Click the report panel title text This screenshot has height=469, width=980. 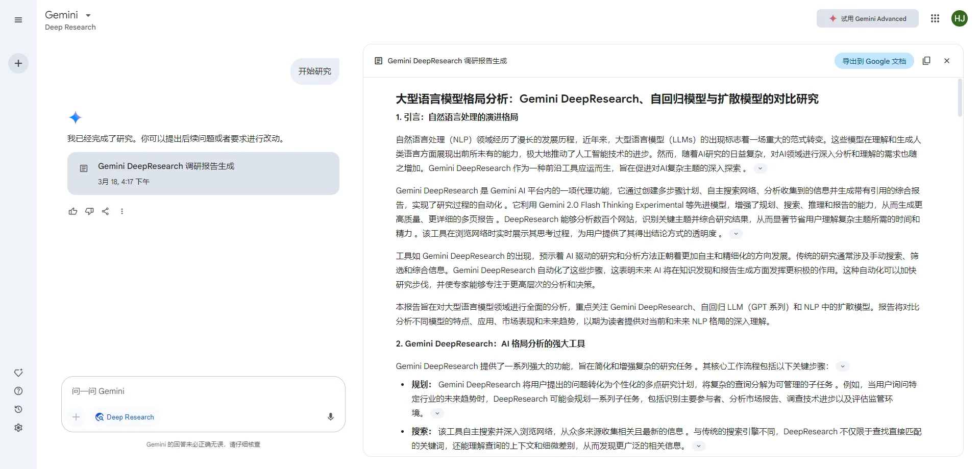[x=447, y=61]
